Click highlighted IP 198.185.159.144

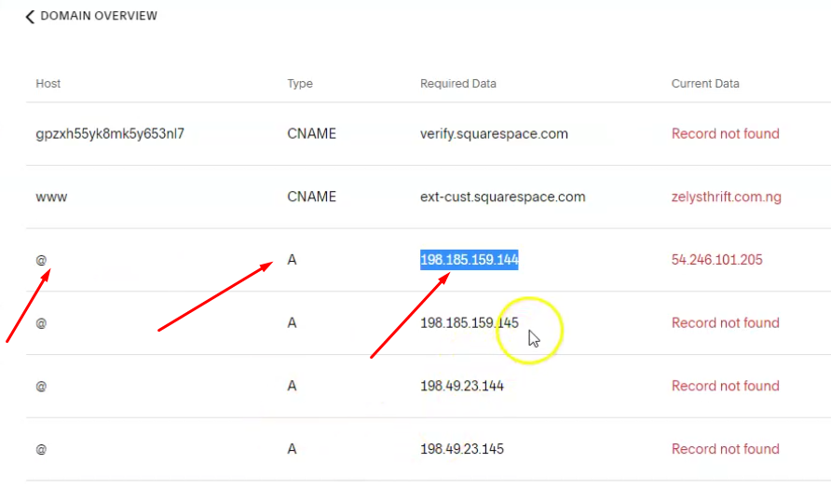point(469,260)
